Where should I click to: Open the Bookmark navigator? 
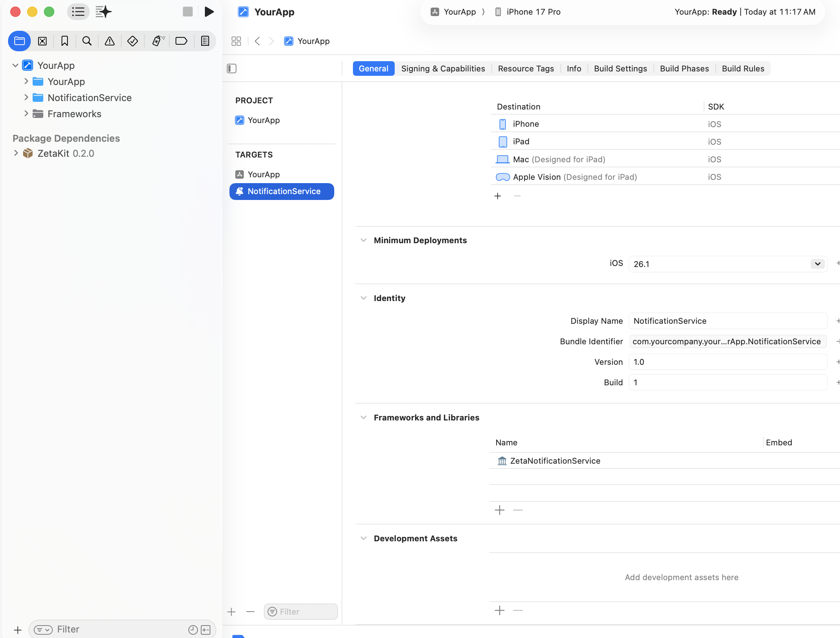point(65,41)
